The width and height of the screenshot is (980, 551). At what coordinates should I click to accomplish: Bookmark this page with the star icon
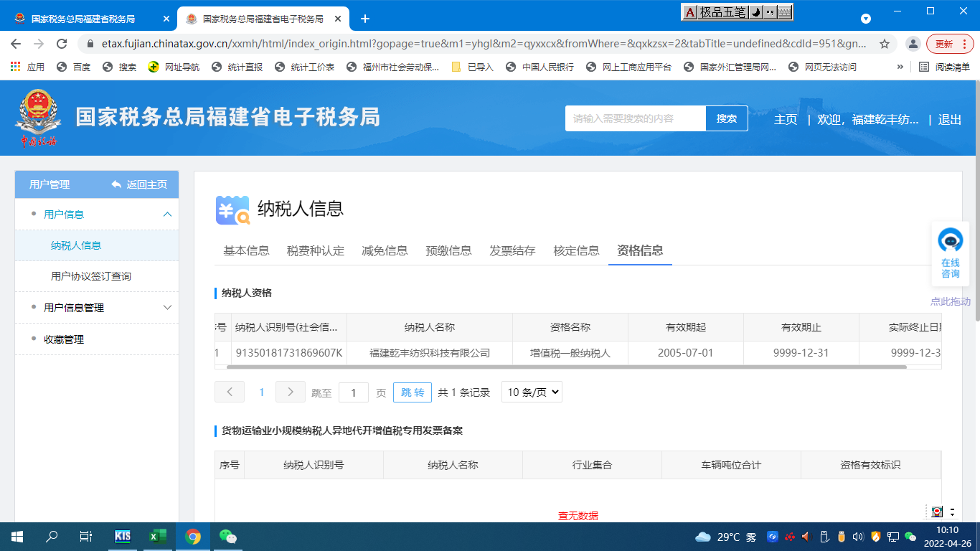click(x=885, y=44)
